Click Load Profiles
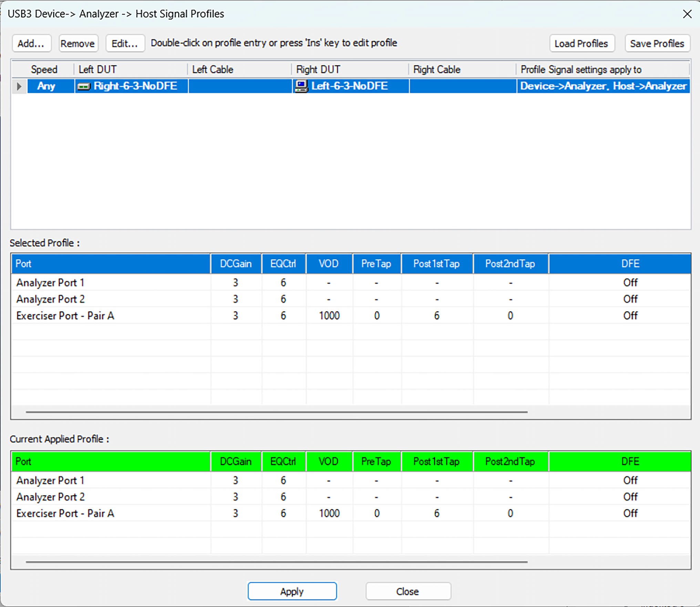 (582, 43)
